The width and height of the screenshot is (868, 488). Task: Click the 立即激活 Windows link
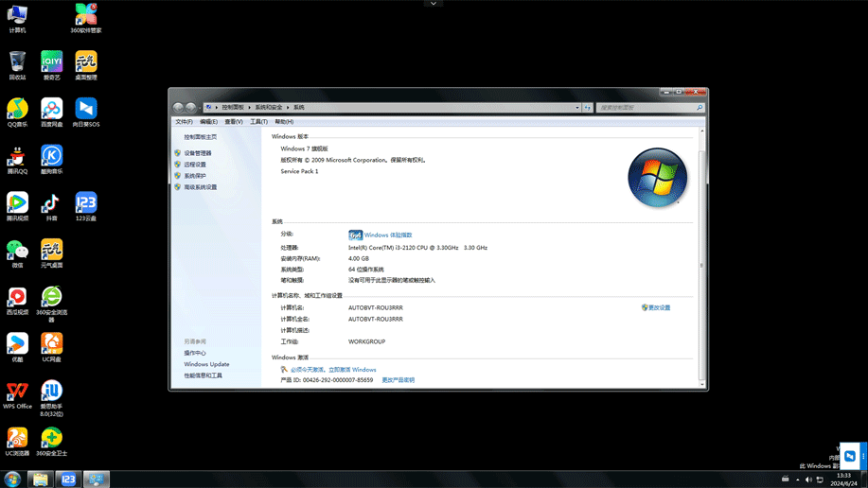352,370
